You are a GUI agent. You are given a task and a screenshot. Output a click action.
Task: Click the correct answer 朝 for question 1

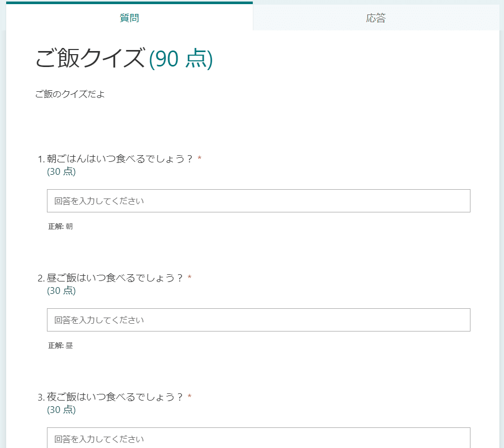[x=70, y=226]
